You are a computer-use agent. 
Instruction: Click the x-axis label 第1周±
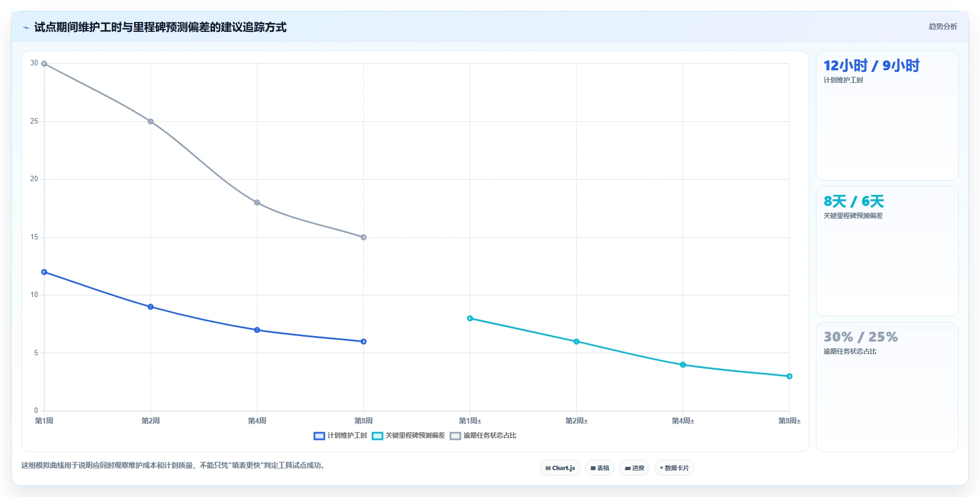470,421
